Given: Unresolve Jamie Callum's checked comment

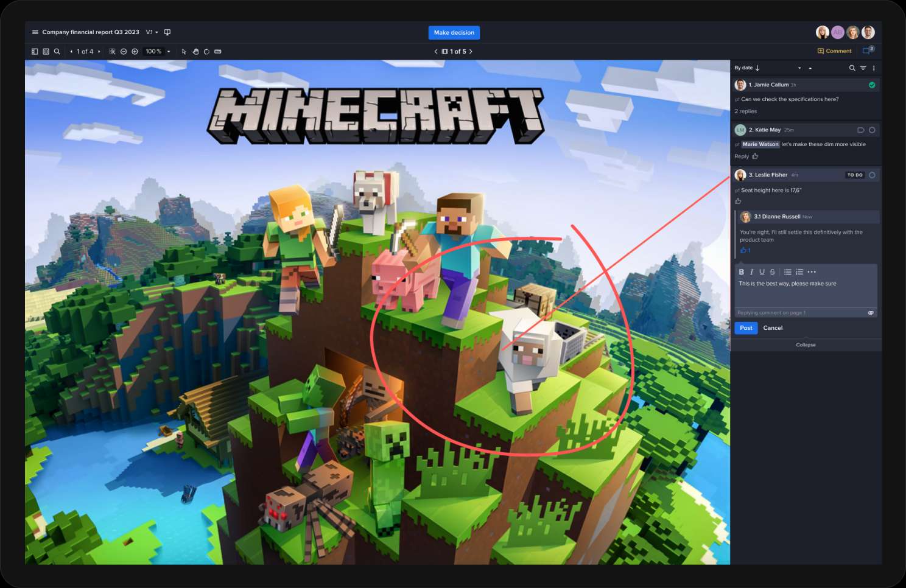Looking at the screenshot, I should point(872,85).
